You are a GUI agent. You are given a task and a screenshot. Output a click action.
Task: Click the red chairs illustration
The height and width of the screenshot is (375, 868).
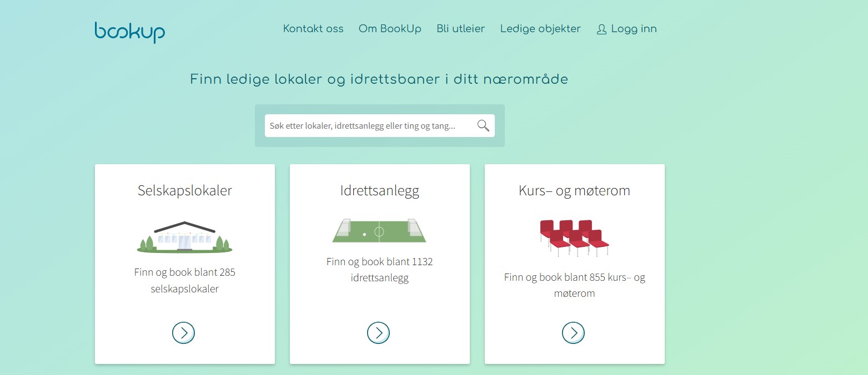click(x=574, y=237)
